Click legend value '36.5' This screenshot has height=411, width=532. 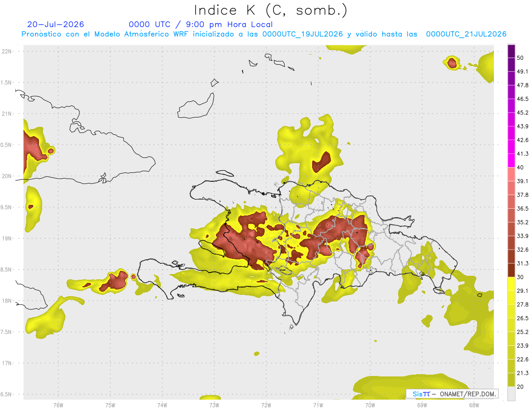click(x=523, y=208)
